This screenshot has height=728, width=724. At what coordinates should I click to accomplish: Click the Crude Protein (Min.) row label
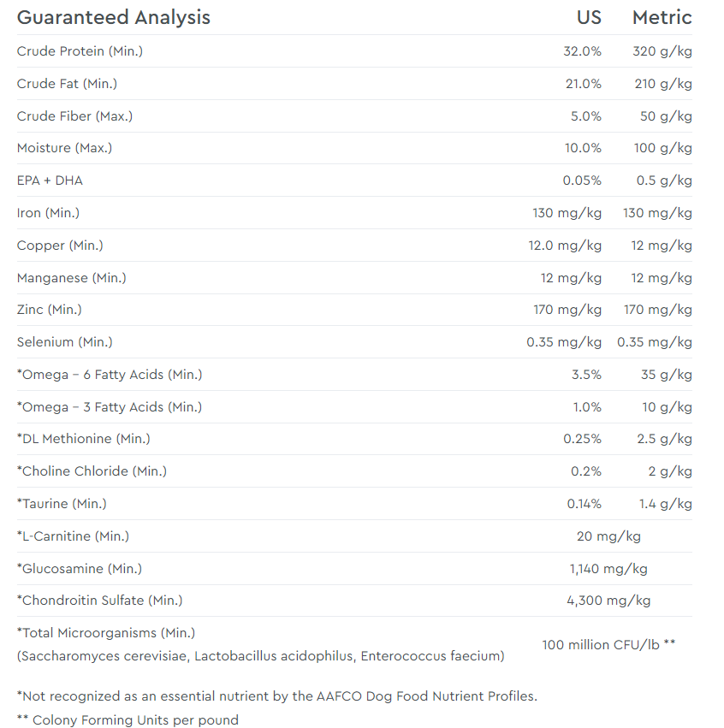80,51
